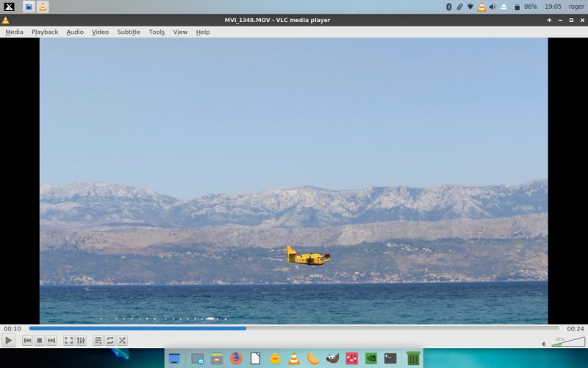Skip to previous media track
Screen dimensions: 588x368
(x=27, y=340)
